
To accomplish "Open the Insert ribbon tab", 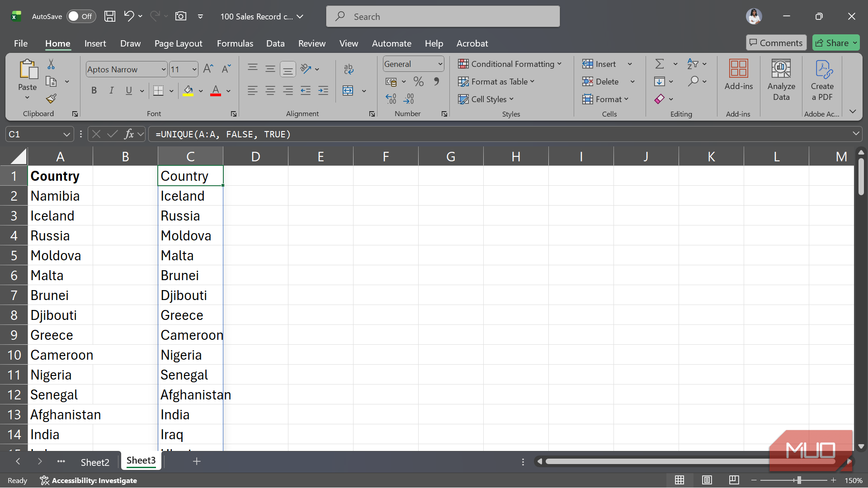I will 95,43.
